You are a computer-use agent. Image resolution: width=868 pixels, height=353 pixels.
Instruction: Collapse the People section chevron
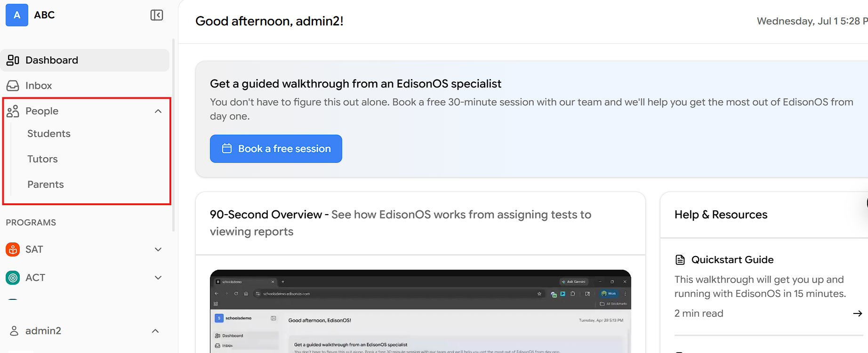[x=158, y=111]
